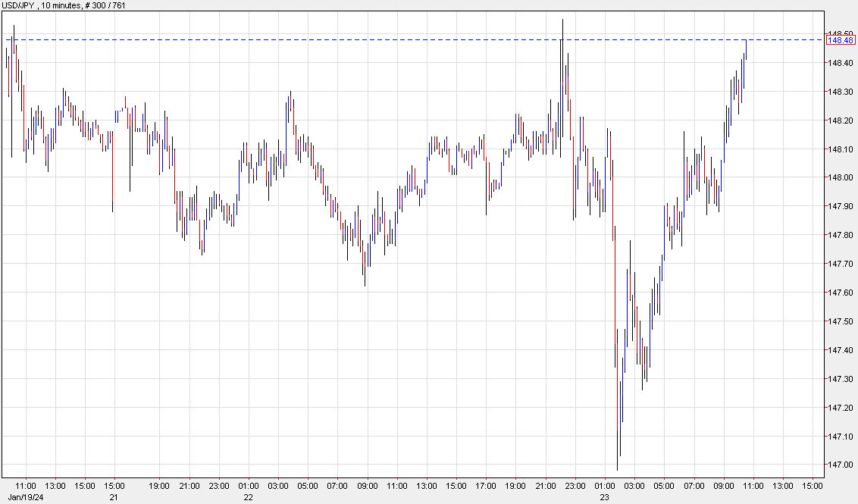Click the 22 date label on time axis
Viewport: 858px width, 504px height.
pyautogui.click(x=247, y=498)
